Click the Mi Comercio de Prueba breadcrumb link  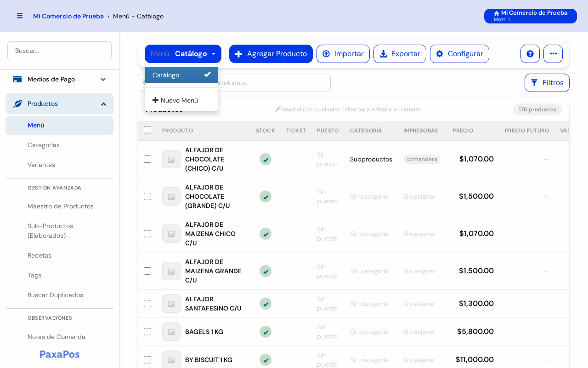pyautogui.click(x=68, y=16)
